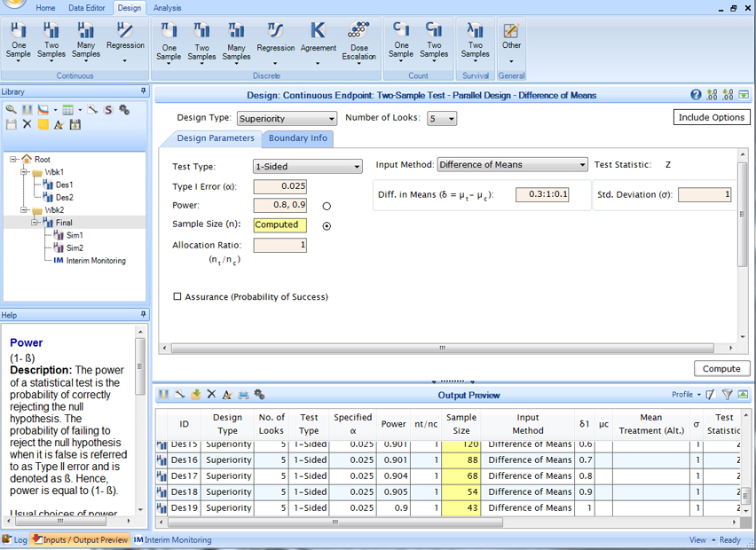
Task: Open IM Interim Monitoring tab at bottom
Action: (173, 540)
